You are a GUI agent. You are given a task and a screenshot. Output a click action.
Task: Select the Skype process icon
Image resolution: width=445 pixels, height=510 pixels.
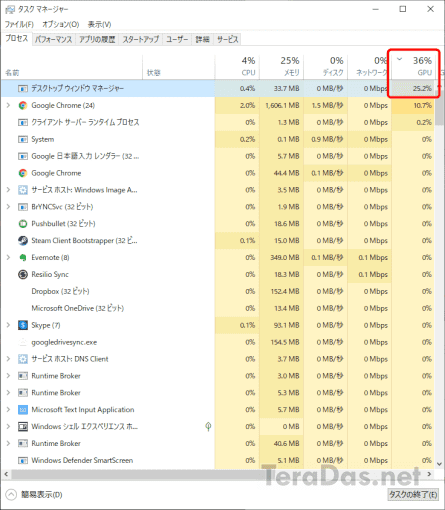23,325
